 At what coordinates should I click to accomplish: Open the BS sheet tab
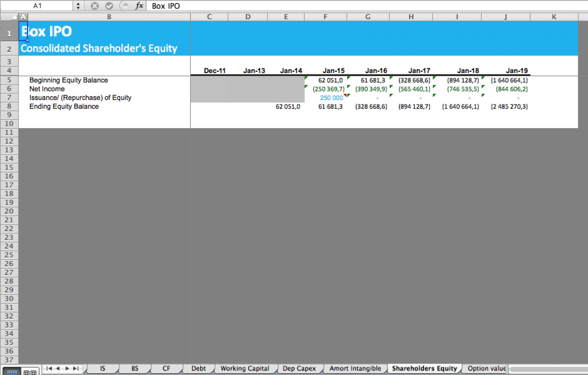[x=135, y=368]
